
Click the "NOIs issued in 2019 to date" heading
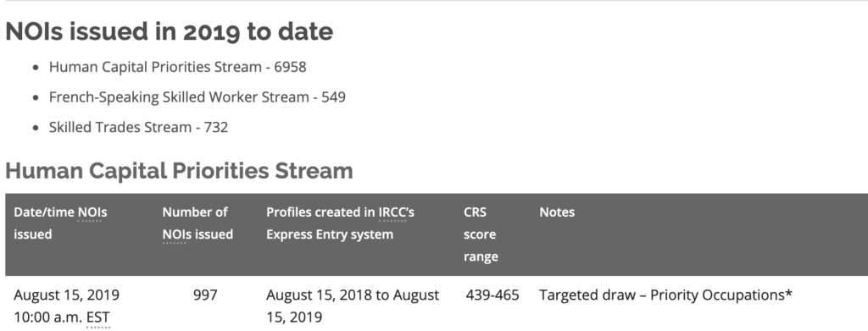pos(169,31)
